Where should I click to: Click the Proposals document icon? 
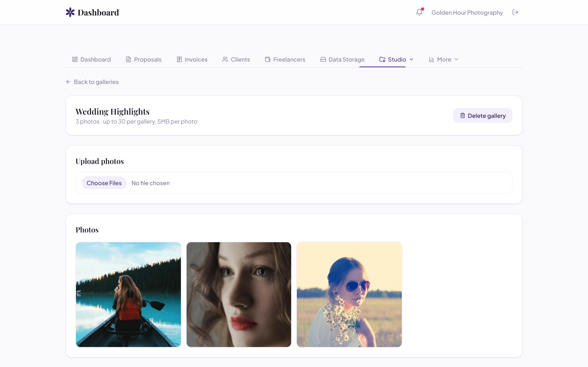(x=128, y=60)
